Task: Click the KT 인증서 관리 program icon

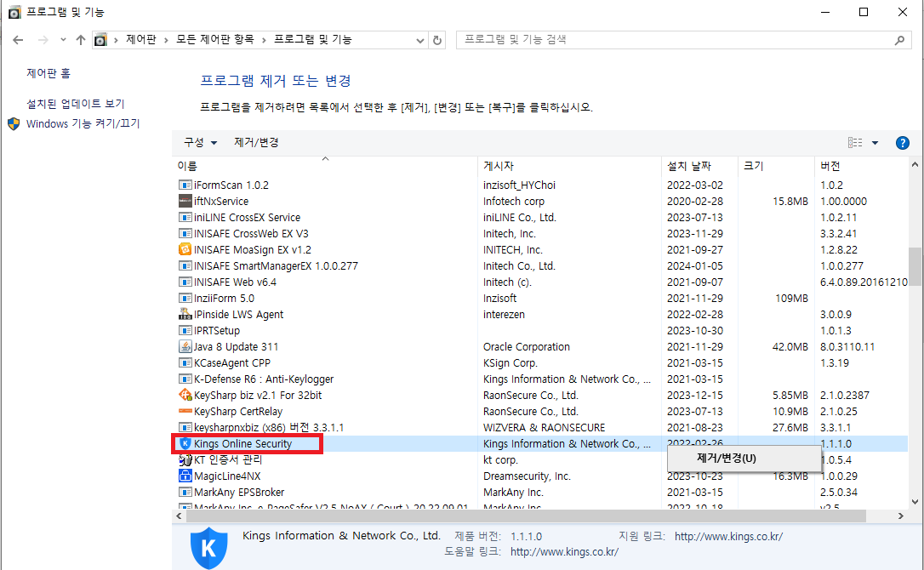Action: click(185, 459)
